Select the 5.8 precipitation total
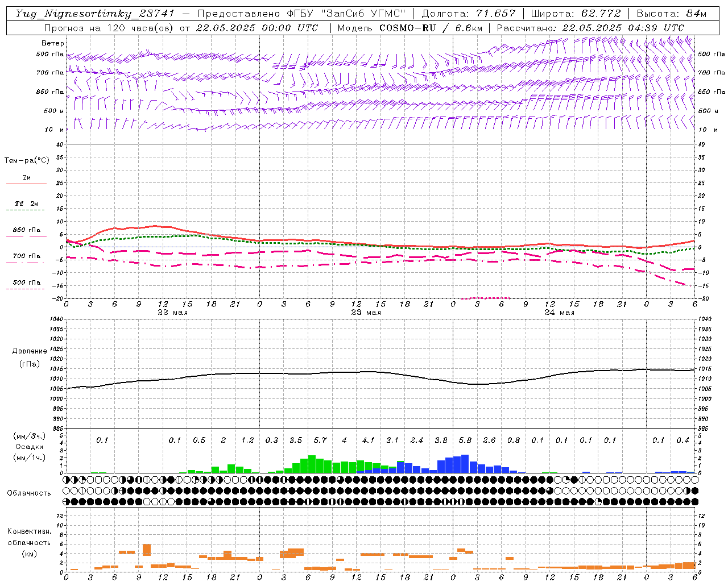This screenshot has width=728, height=582. coord(465,440)
